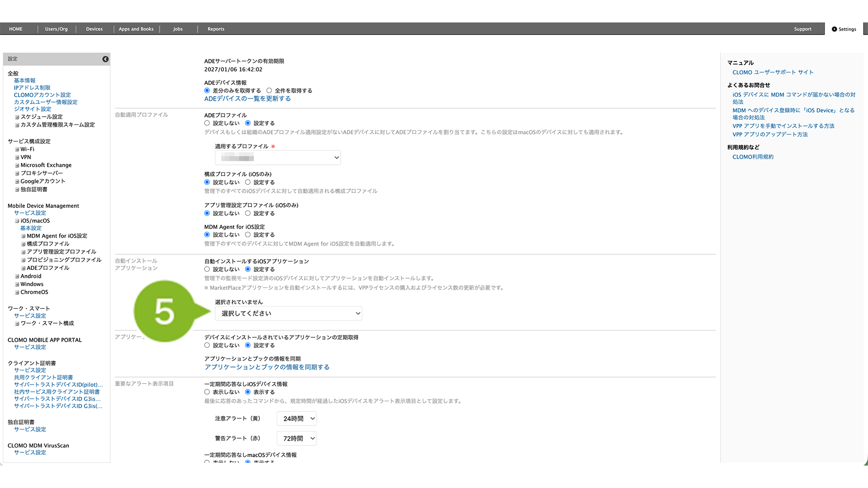868x488 pixels.
Task: Open the 注意アラート 24時間 dropdown
Action: click(x=297, y=419)
